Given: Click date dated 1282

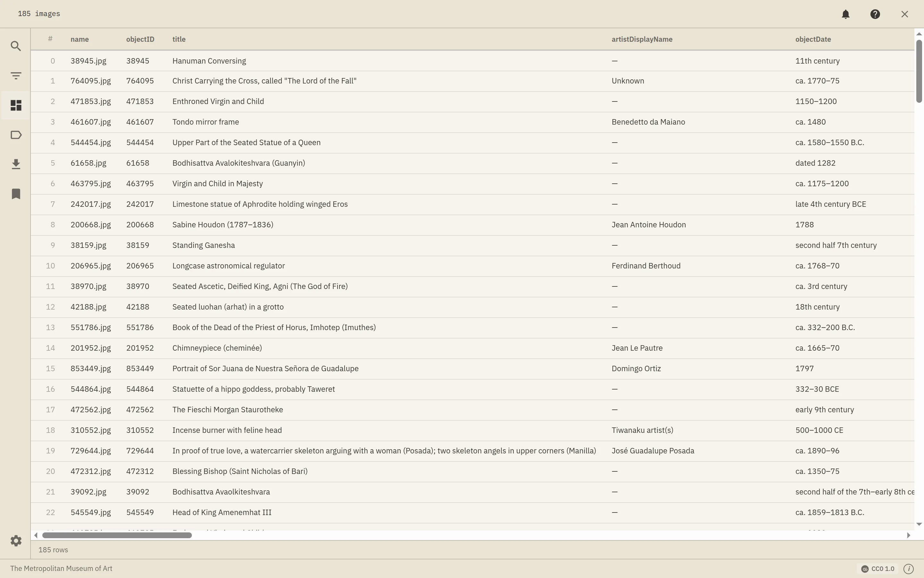Looking at the screenshot, I should click(x=815, y=163).
